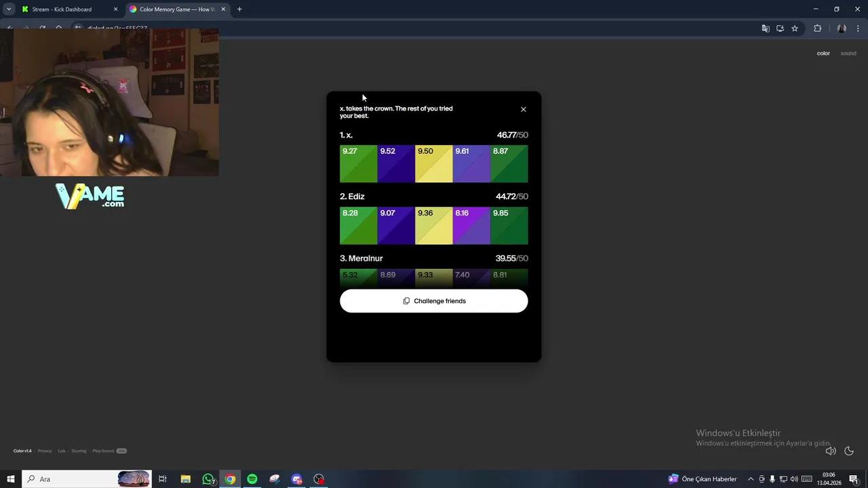Close the Color Memory Game tab
868x488 pixels.
(x=223, y=9)
